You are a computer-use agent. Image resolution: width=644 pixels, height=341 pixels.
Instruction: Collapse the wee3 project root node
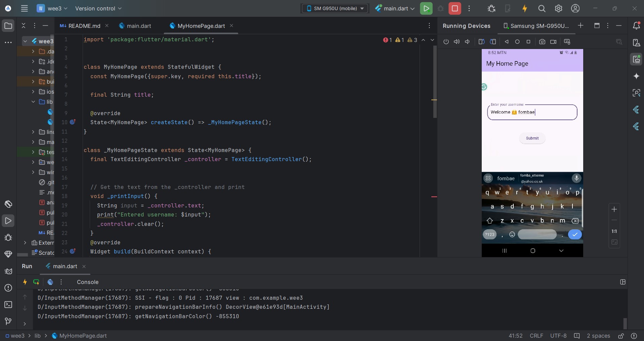tap(25, 41)
